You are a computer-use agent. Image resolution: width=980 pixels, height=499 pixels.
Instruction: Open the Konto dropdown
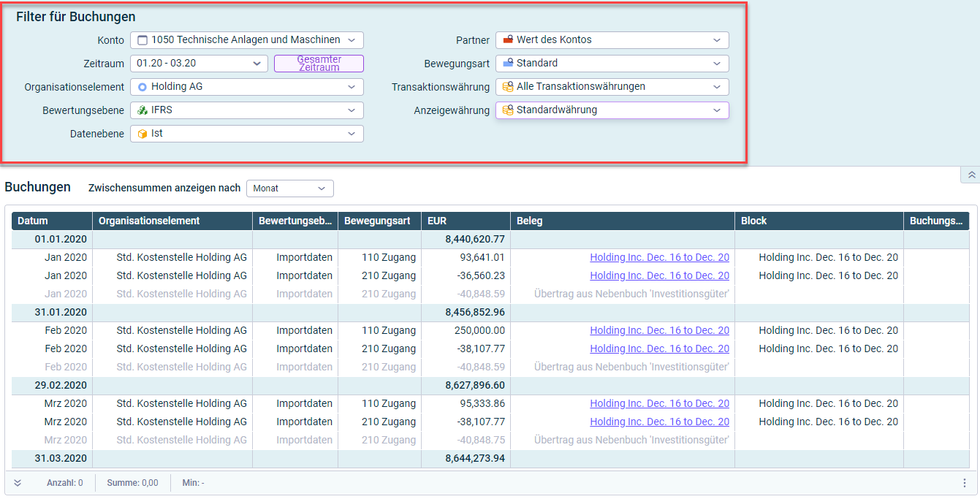tap(247, 40)
